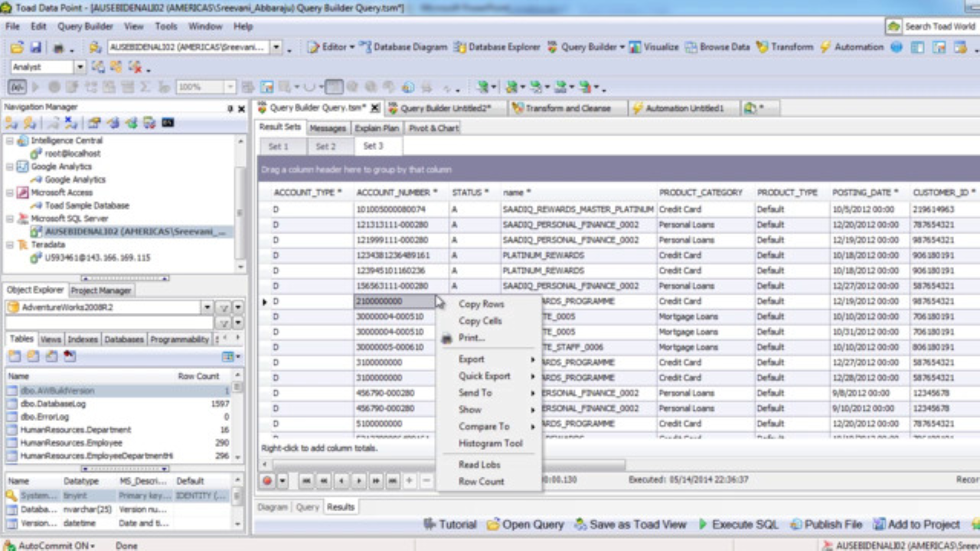Click the Visualize toolbar icon

coord(653,47)
